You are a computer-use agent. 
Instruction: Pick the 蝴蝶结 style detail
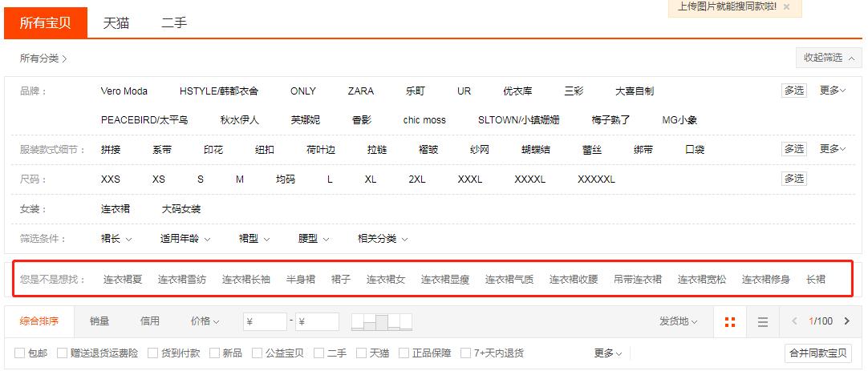point(536,149)
